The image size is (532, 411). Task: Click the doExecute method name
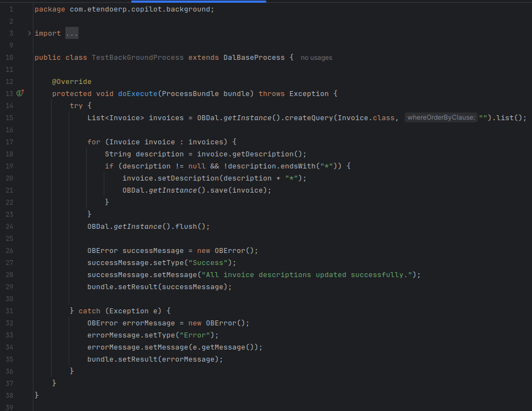(x=138, y=94)
